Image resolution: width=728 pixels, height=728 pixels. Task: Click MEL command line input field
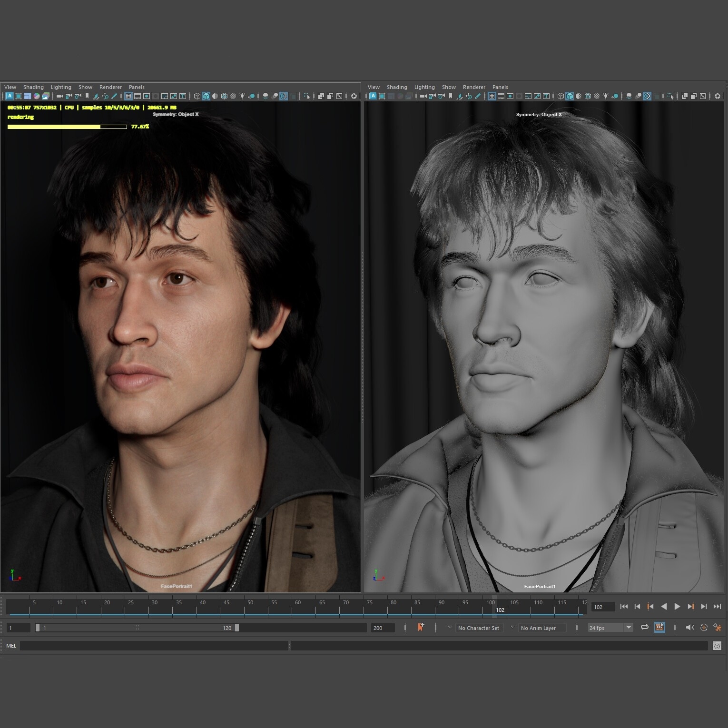[154, 646]
